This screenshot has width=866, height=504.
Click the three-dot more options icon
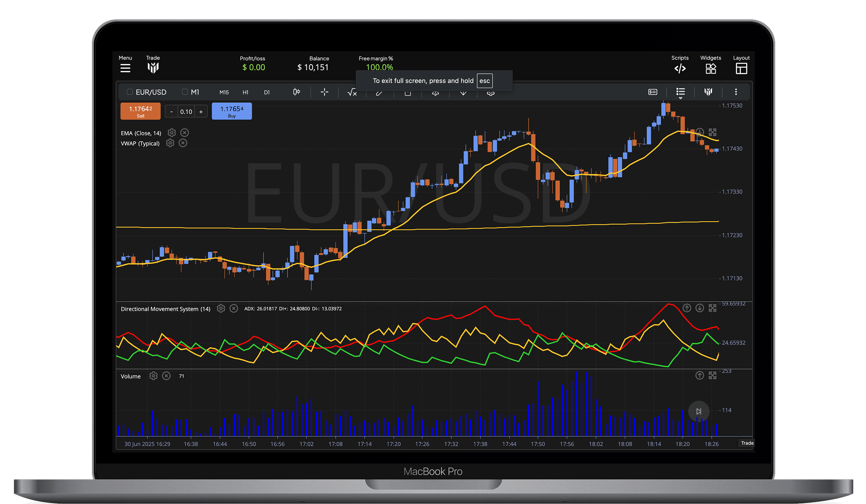point(736,92)
